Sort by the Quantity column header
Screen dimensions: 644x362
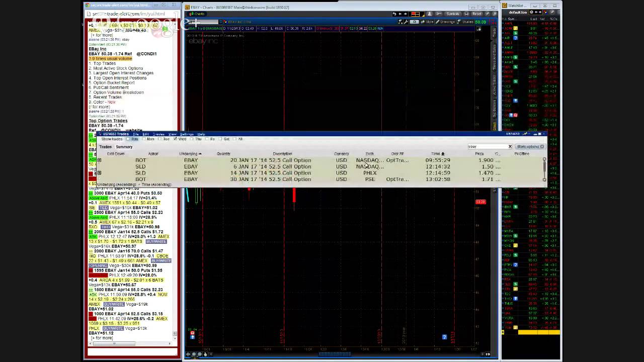223,154
